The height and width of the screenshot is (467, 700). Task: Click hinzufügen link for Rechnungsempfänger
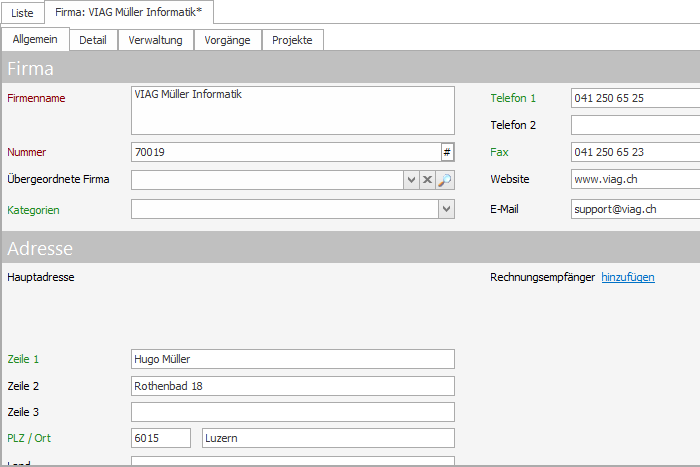click(x=628, y=277)
